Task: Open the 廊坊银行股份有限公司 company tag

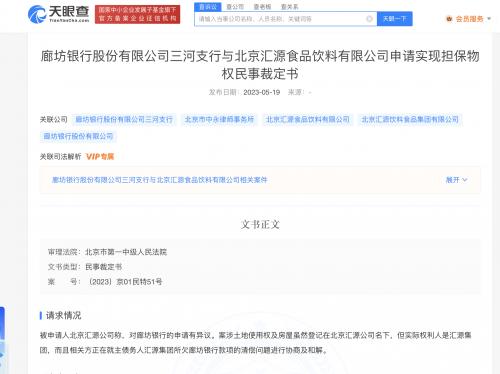Action: 78,136
